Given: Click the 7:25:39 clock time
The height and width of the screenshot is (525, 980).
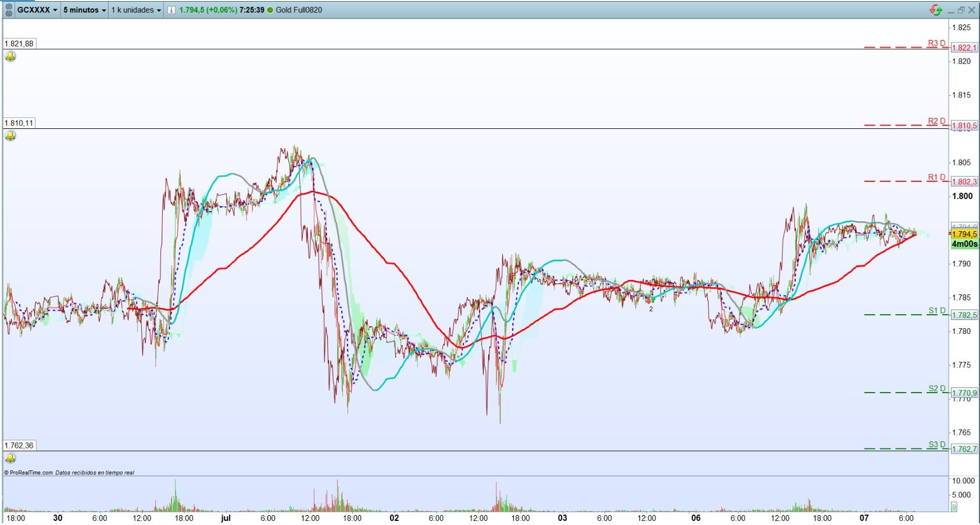Looking at the screenshot, I should pos(252,10).
